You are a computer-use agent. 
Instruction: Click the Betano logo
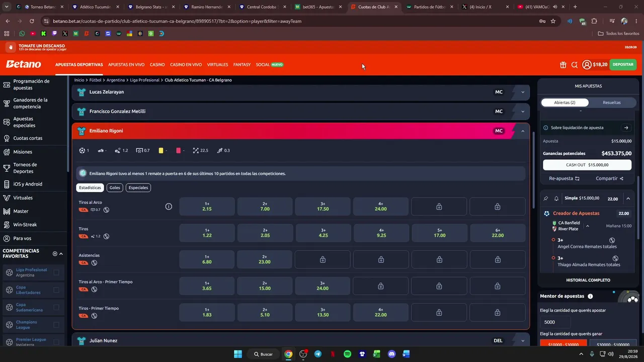coord(24,64)
